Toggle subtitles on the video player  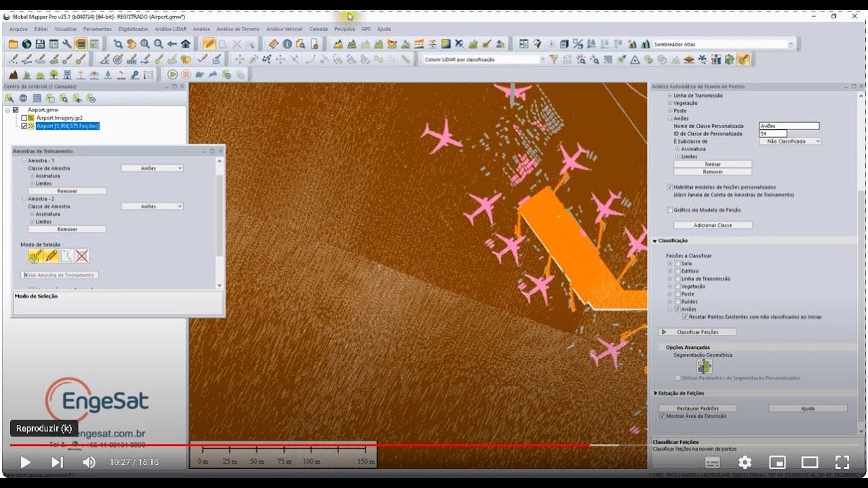713,462
